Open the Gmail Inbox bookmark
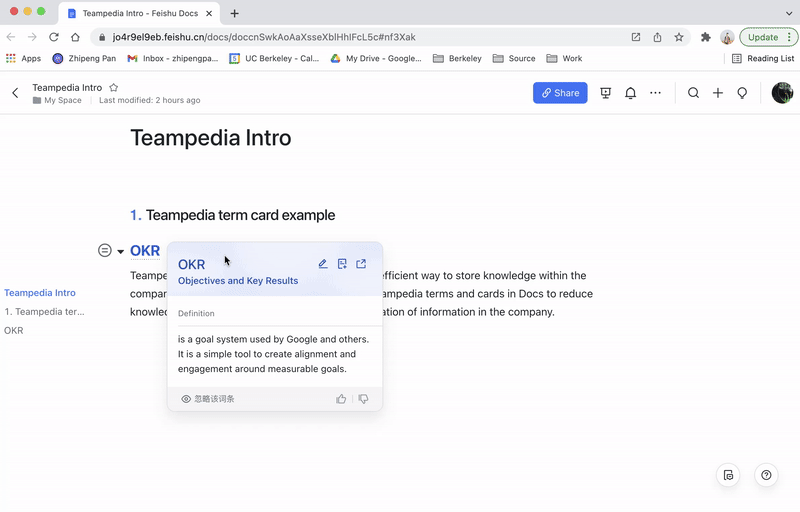Screen dimensions: 800x512 point(173,59)
